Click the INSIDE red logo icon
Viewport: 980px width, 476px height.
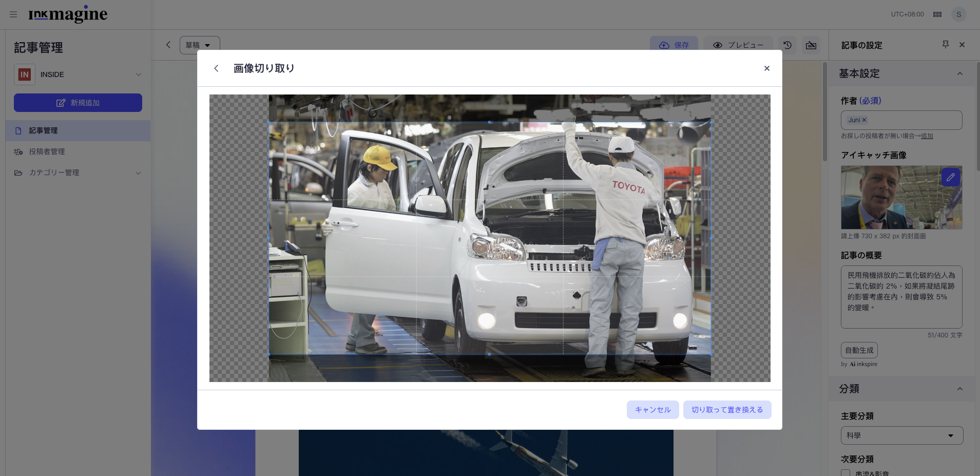coord(25,74)
